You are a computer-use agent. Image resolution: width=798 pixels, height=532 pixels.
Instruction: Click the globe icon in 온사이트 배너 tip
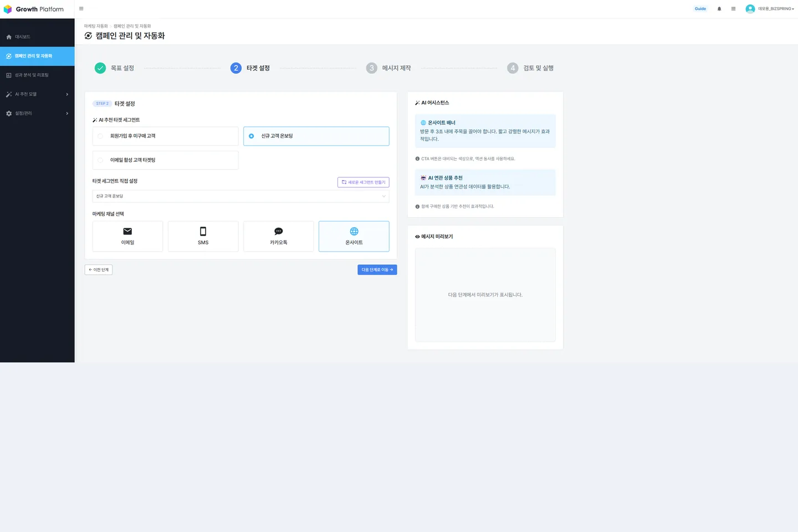(x=423, y=123)
